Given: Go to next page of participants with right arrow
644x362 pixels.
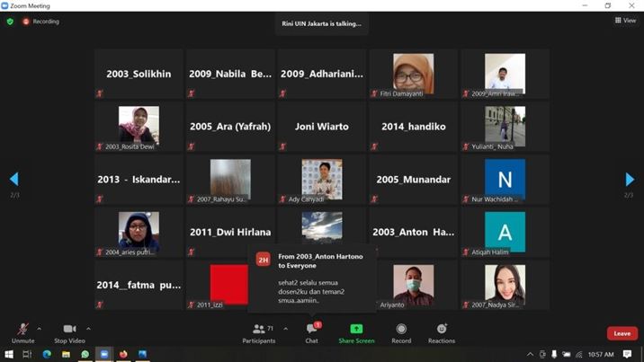Looking at the screenshot, I should click(630, 180).
